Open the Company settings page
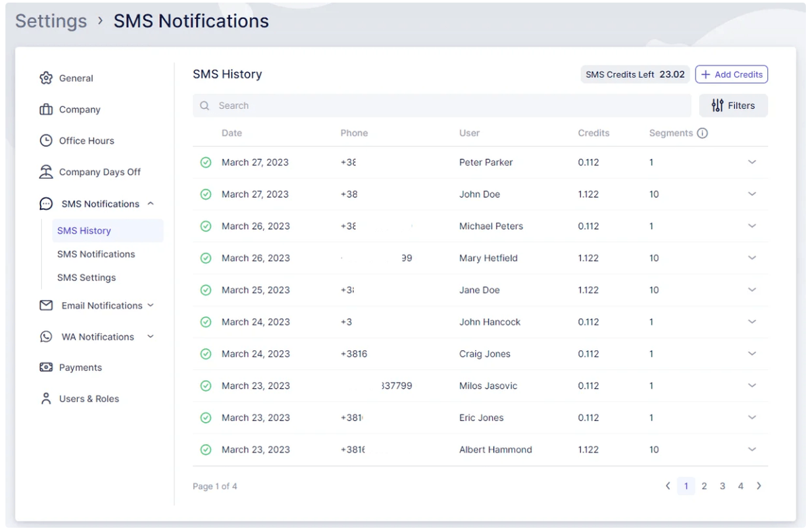 click(79, 110)
